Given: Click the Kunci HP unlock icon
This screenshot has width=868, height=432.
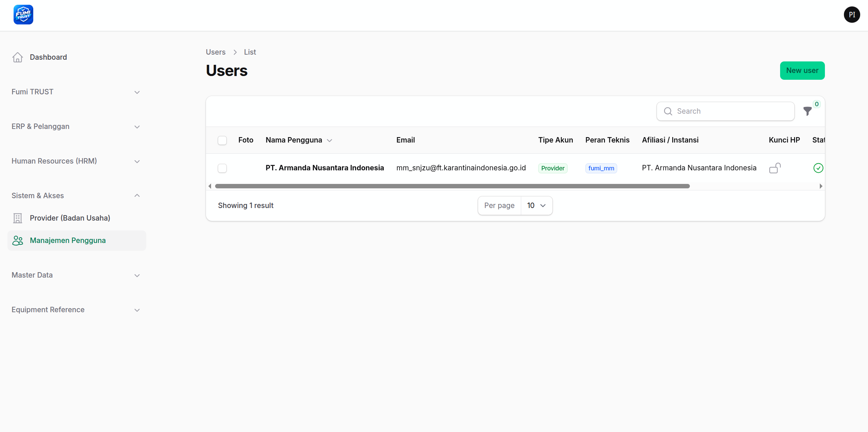Looking at the screenshot, I should click(775, 168).
